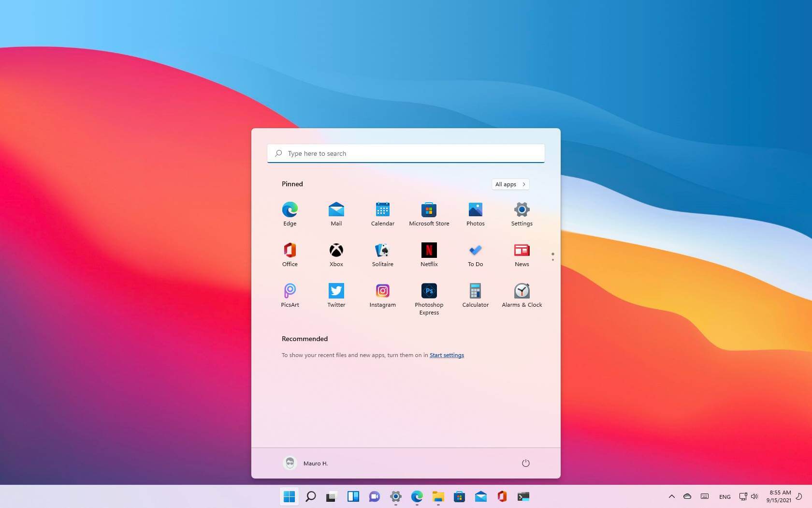Open the Start settings link

(446, 355)
